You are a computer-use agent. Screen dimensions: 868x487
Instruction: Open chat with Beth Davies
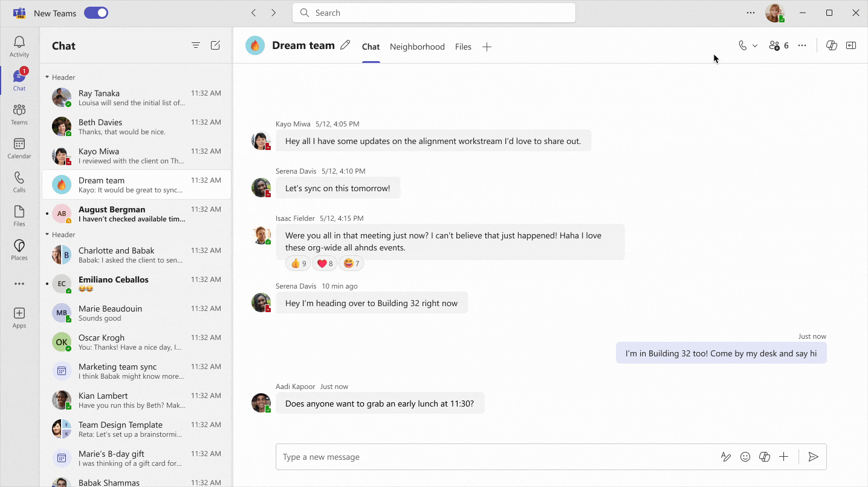pos(137,127)
